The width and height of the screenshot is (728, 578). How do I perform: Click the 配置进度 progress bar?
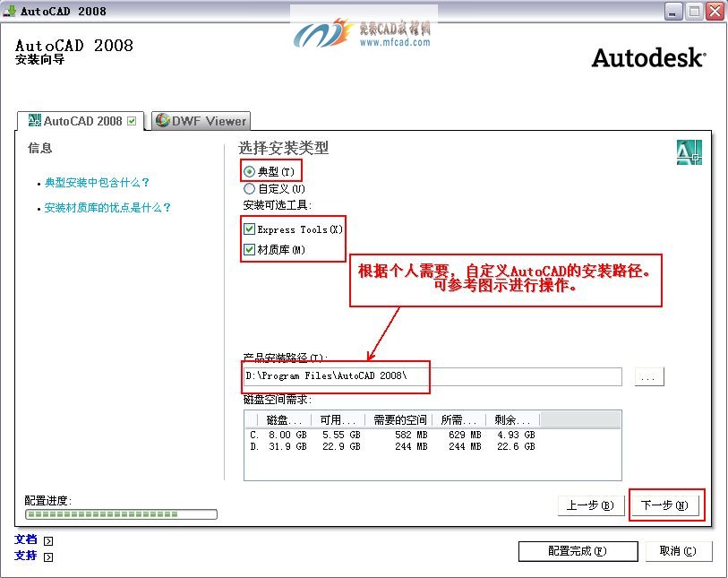[x=121, y=514]
